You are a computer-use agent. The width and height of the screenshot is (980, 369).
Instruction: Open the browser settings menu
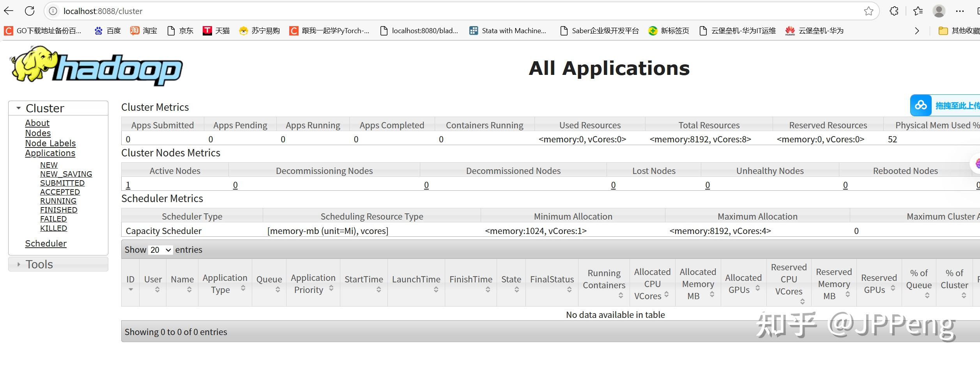tap(960, 11)
